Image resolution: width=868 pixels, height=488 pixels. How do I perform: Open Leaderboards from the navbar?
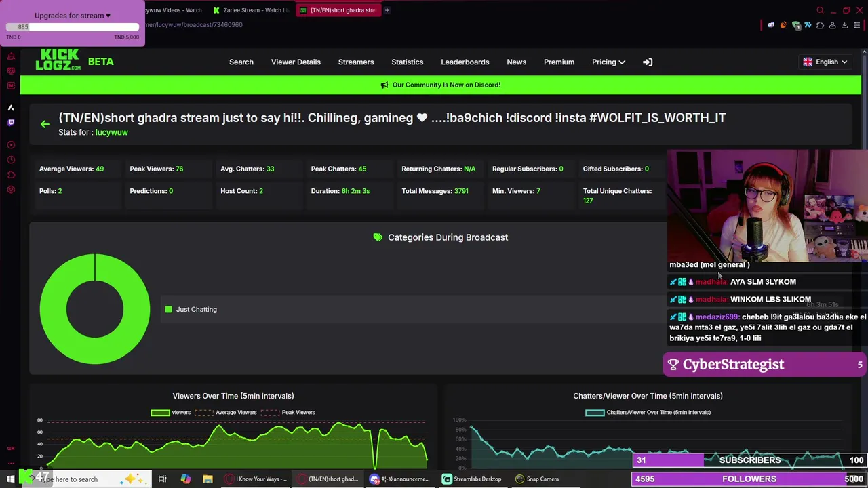point(465,62)
